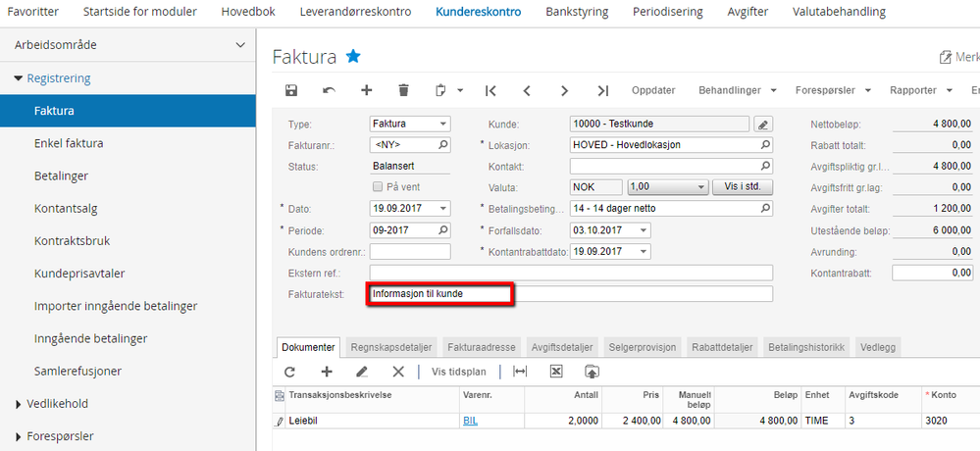
Task: Edit row with the grid pencil icon
Action: coord(361,372)
